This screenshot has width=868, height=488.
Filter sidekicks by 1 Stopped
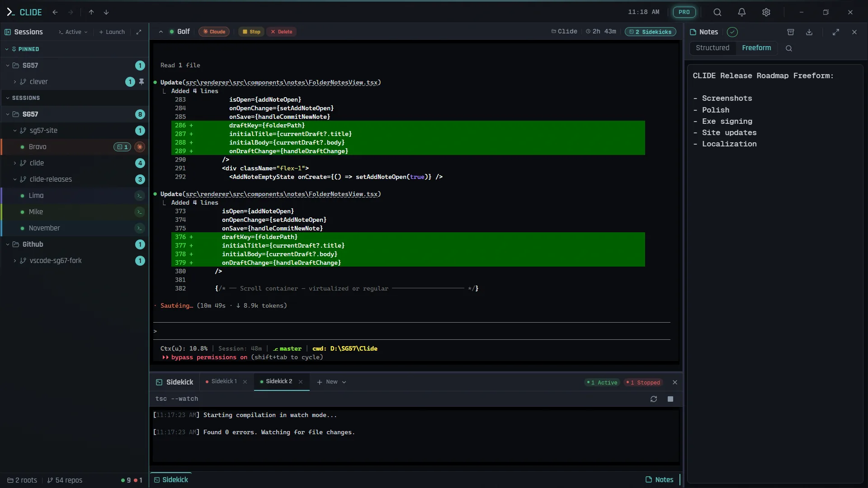[x=643, y=383]
